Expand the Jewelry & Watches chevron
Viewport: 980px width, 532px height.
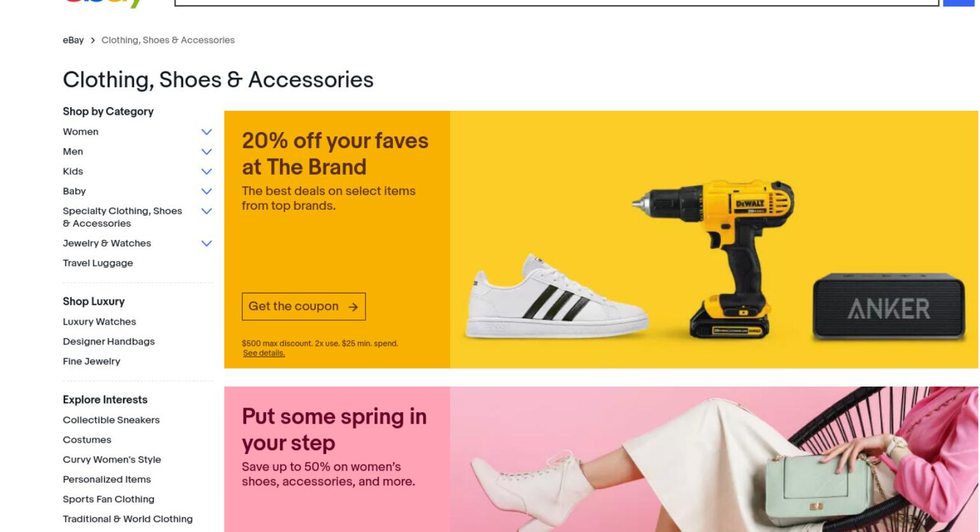[206, 244]
